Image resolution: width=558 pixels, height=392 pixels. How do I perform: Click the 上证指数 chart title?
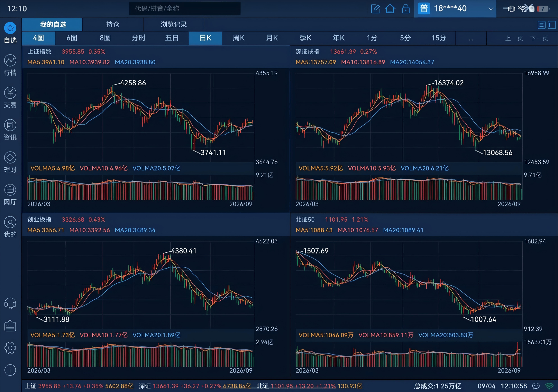(40, 52)
